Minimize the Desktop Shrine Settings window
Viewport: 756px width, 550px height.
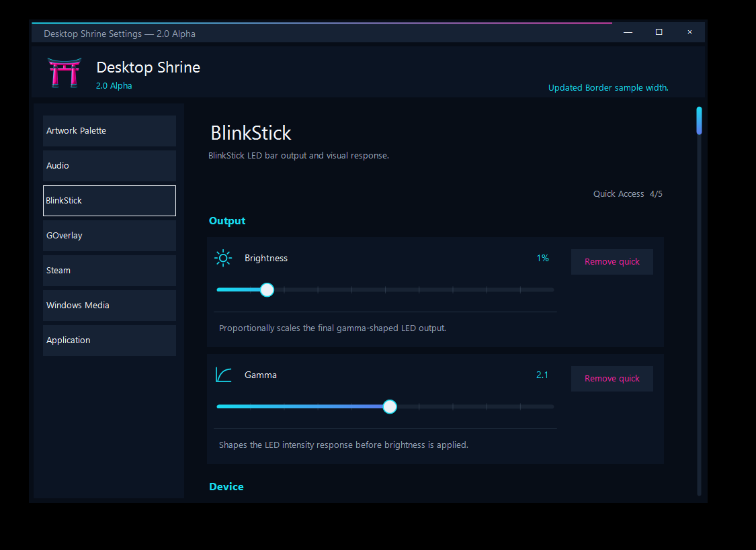click(628, 32)
